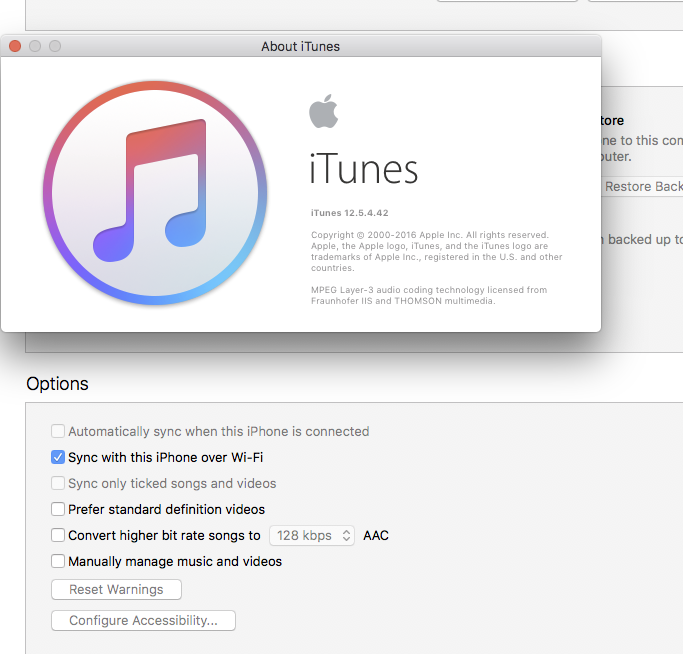The image size is (683, 654).
Task: Click the About iTunes title bar text
Action: click(301, 46)
